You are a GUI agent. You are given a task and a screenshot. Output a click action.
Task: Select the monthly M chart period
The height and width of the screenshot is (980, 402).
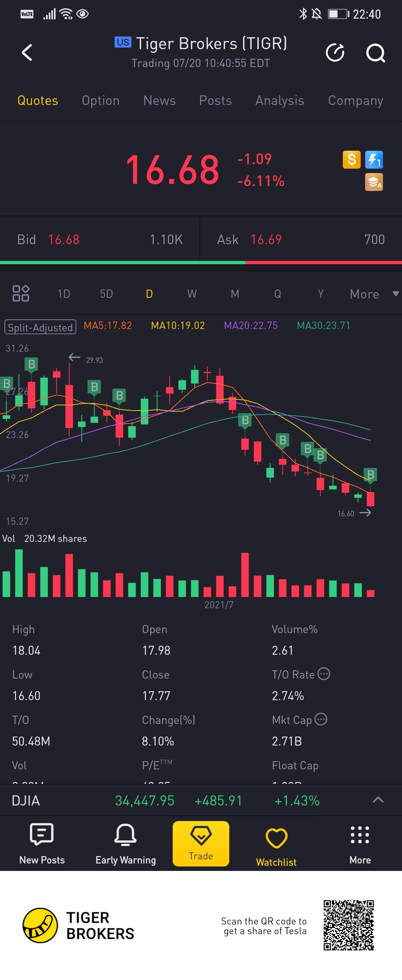[235, 294]
